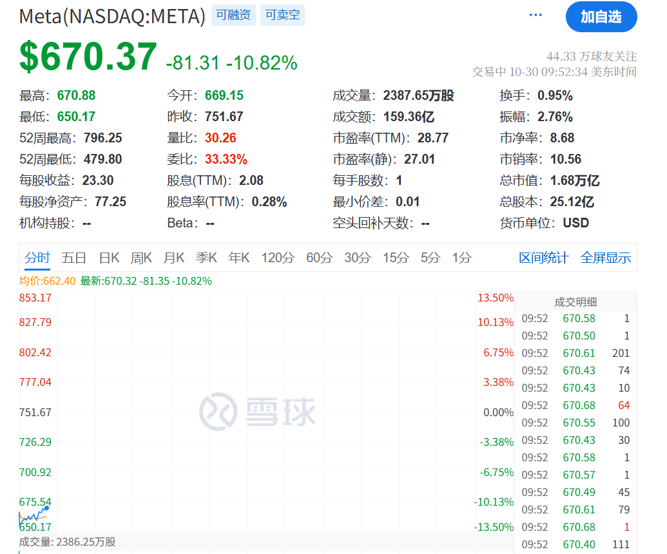Click the 可融资 margin tag
667x554 pixels.
coord(234,15)
